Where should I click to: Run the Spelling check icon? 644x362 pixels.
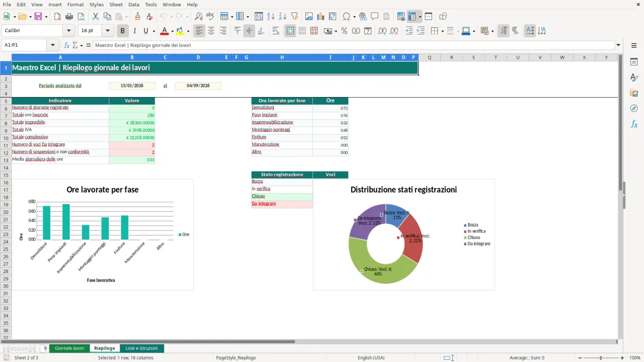210,17
